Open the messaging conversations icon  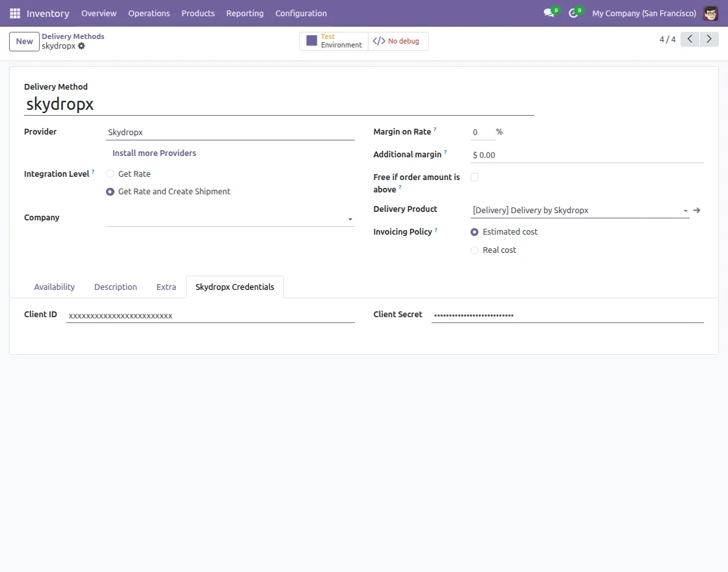click(548, 11)
